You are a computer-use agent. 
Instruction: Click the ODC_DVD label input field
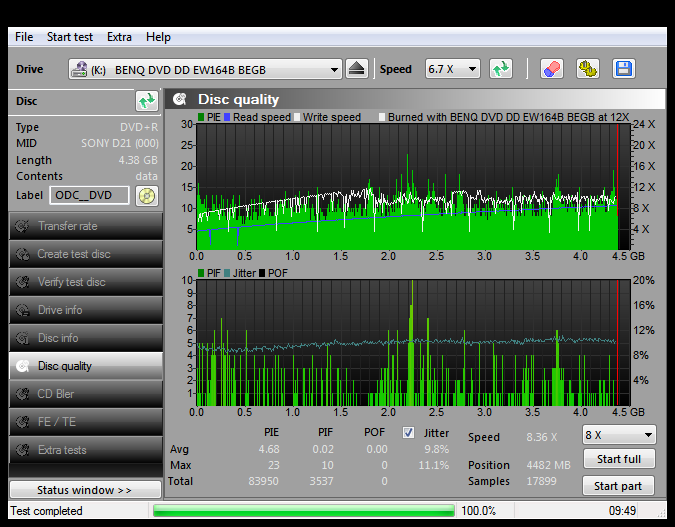click(x=89, y=195)
